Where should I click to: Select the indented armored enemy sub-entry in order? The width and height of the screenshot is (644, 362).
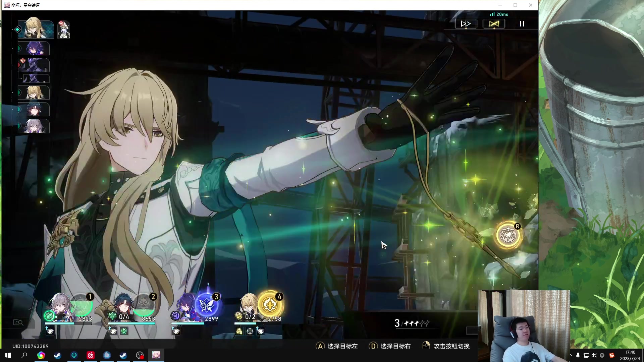36,78
